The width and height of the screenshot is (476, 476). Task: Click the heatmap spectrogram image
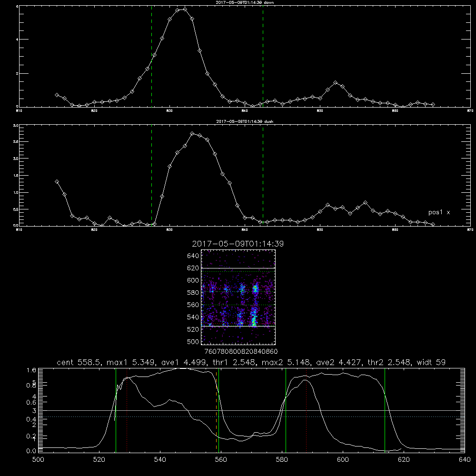(238, 297)
